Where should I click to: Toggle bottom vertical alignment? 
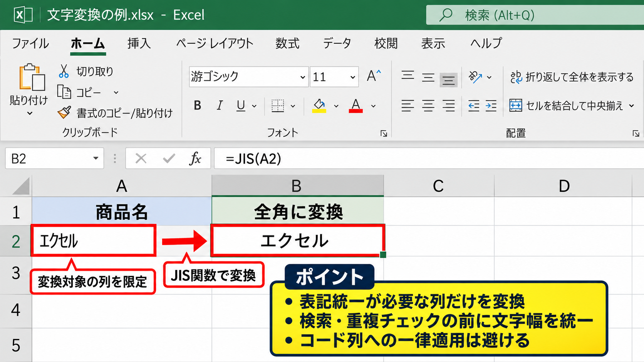click(x=448, y=80)
